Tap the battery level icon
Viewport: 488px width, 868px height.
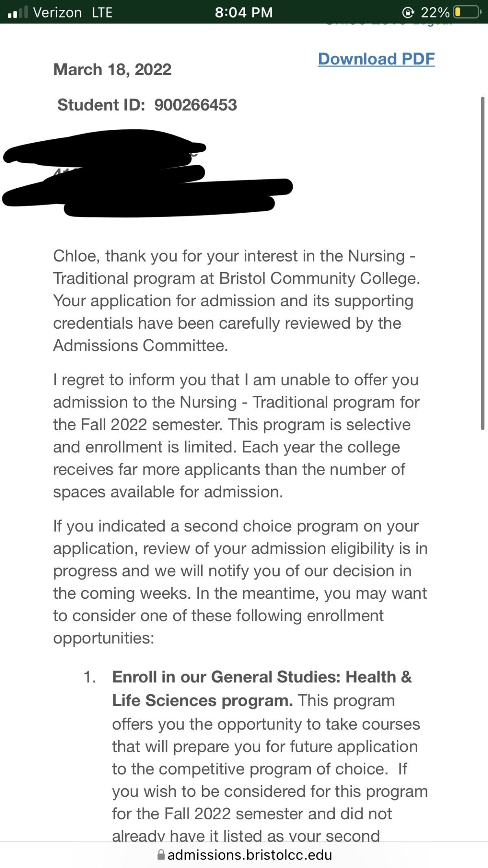pyautogui.click(x=467, y=12)
